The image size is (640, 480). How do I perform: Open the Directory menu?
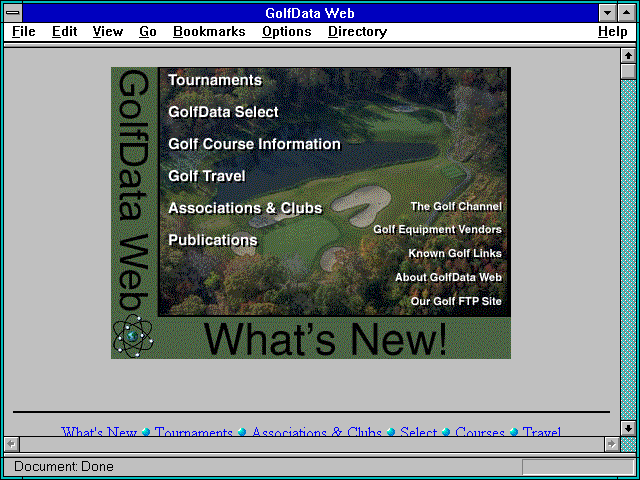[x=358, y=32]
